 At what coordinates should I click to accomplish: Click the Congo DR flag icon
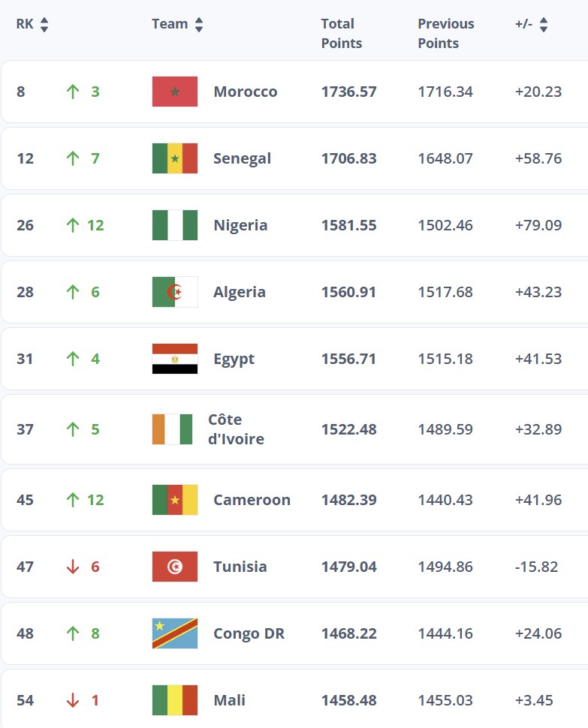(175, 633)
